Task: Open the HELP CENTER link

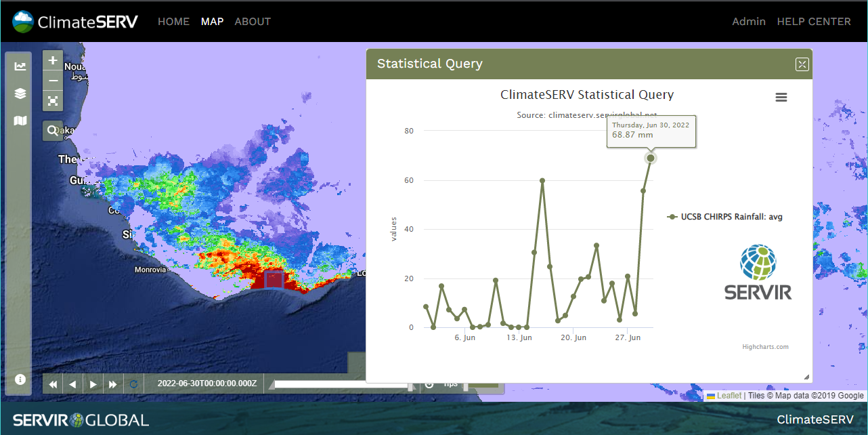Action: pos(813,22)
